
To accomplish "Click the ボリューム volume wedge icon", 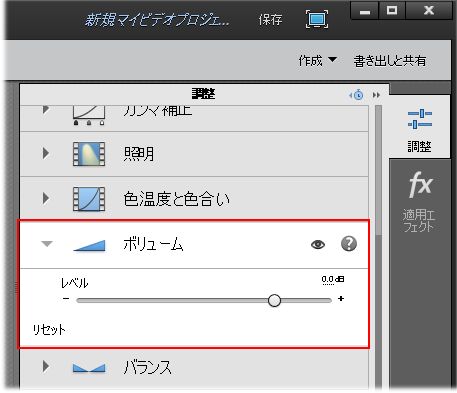I will tap(89, 245).
